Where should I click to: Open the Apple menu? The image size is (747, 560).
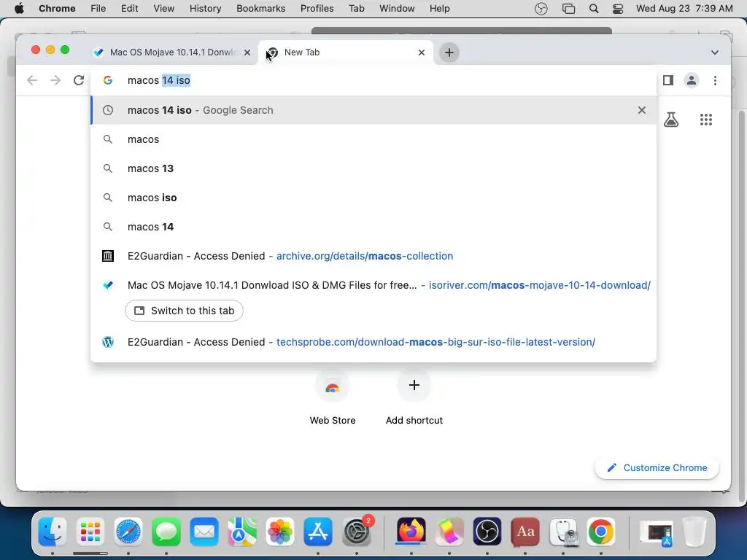(19, 9)
